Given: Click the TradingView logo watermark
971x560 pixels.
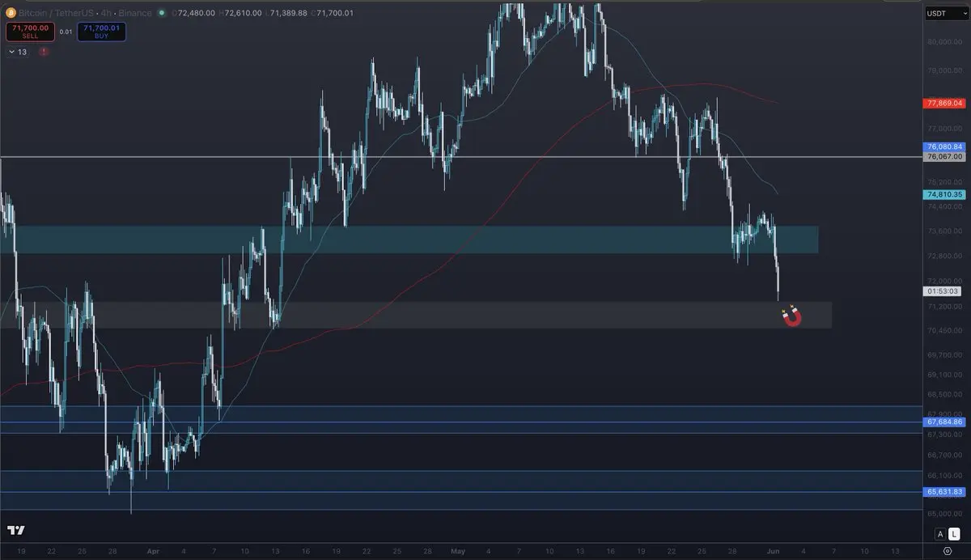Looking at the screenshot, I should click(x=15, y=530).
